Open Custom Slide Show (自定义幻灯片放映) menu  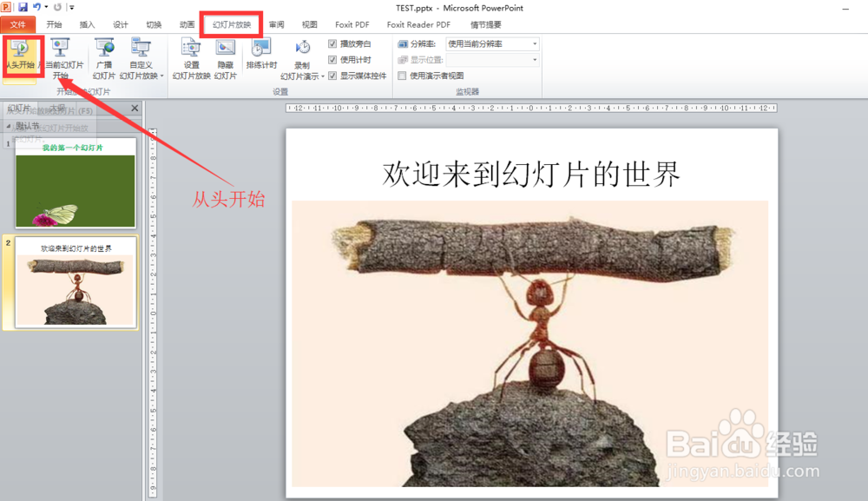141,59
